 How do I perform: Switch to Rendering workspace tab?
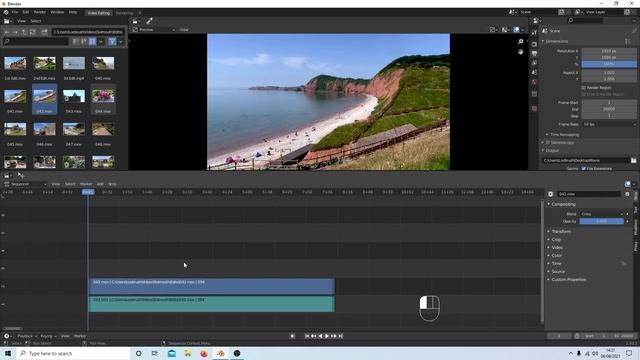[x=124, y=13]
